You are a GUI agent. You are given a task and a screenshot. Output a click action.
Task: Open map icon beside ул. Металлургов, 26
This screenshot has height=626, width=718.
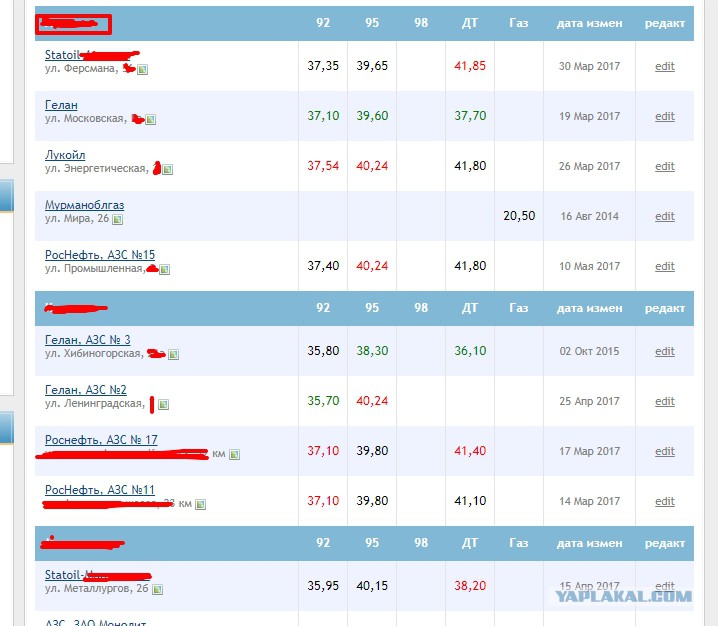[157, 589]
